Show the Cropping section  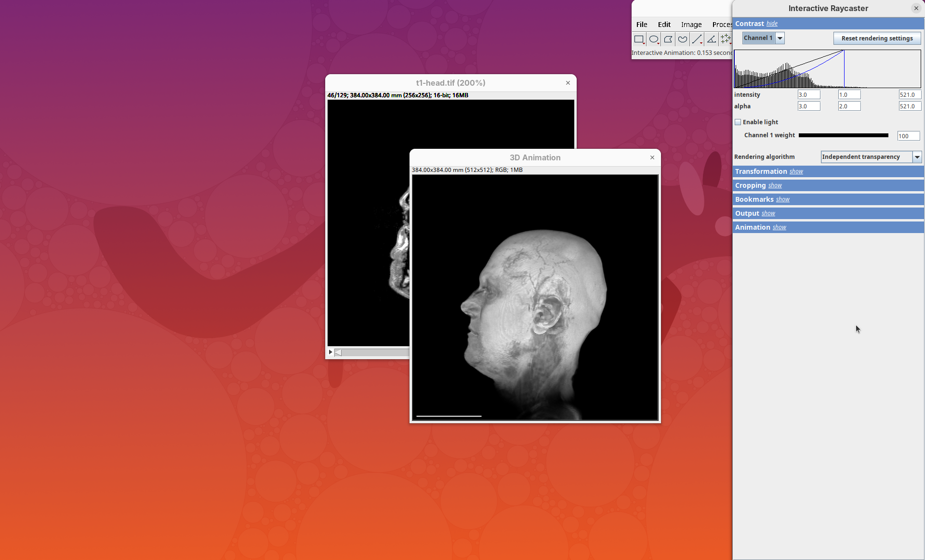(775, 186)
